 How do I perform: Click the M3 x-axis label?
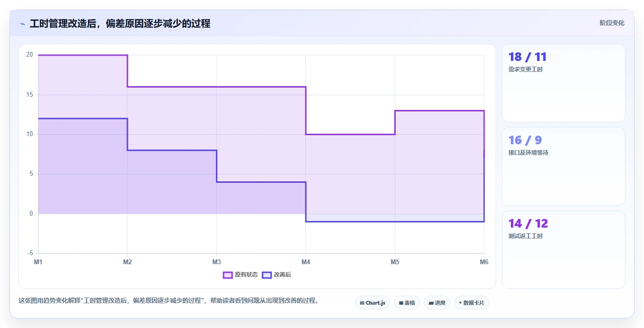[216, 262]
